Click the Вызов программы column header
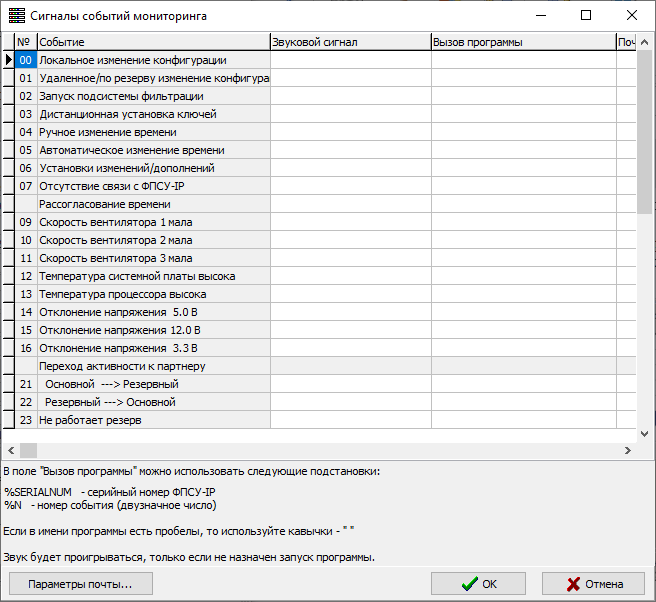656x602 pixels. [523, 42]
